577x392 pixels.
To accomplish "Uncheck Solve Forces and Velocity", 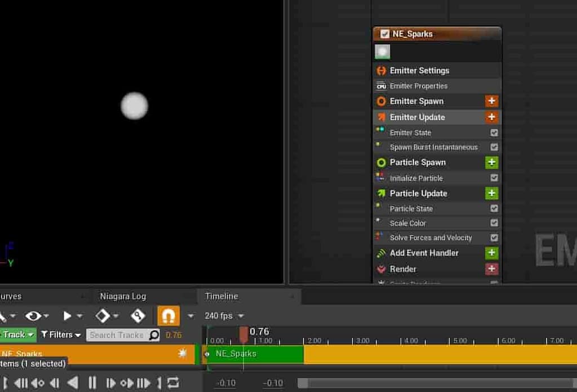I will (494, 237).
